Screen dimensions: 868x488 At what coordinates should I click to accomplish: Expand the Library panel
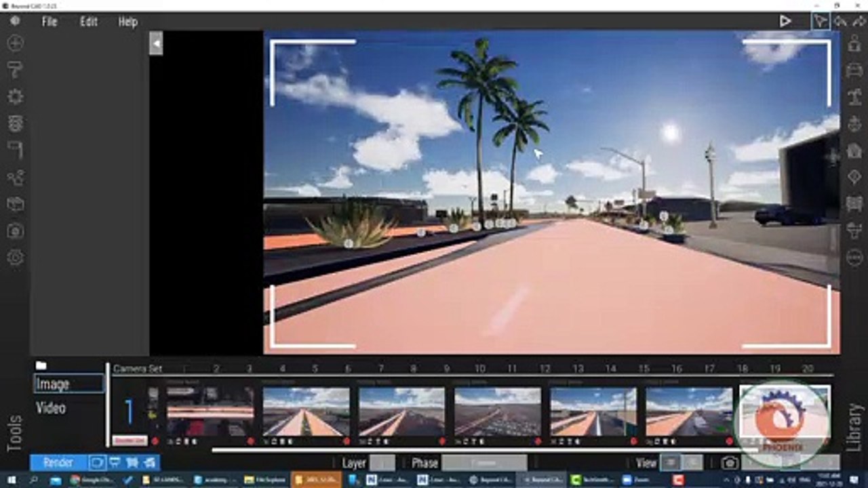854,428
